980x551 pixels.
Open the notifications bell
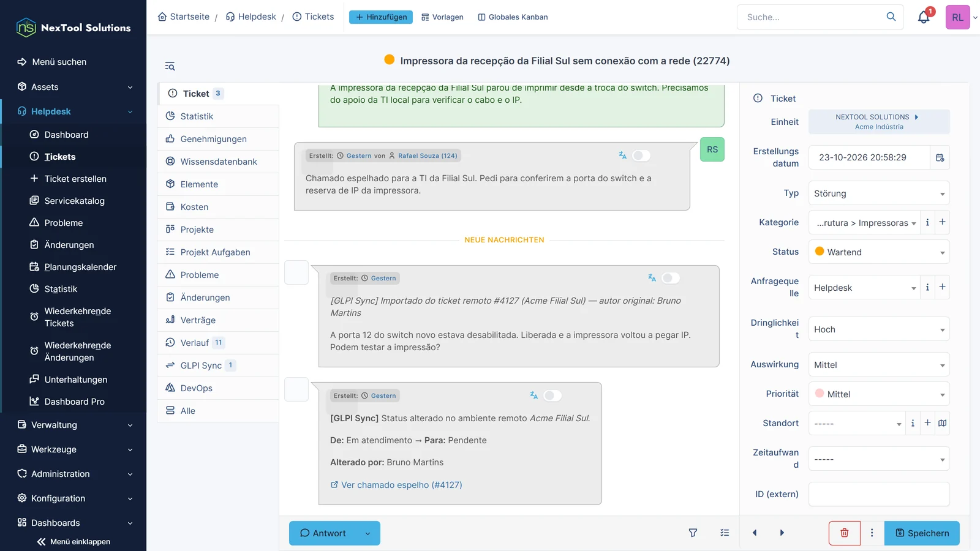click(x=924, y=17)
